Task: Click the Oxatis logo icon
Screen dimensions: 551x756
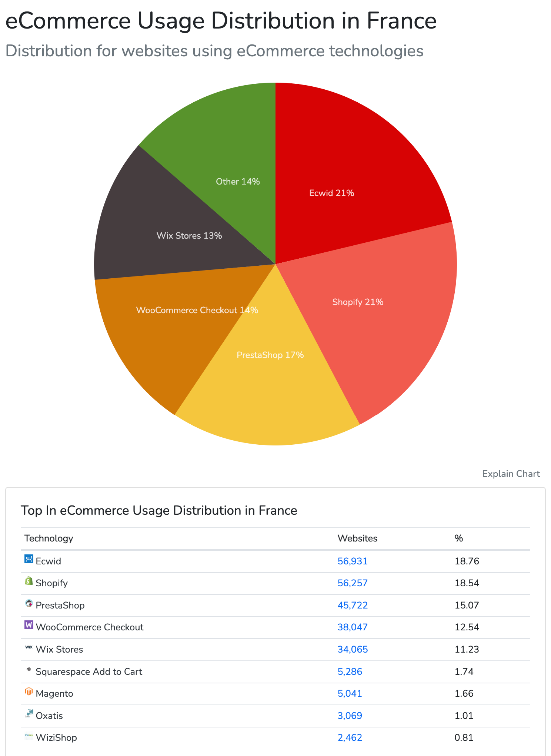Action: tap(29, 714)
